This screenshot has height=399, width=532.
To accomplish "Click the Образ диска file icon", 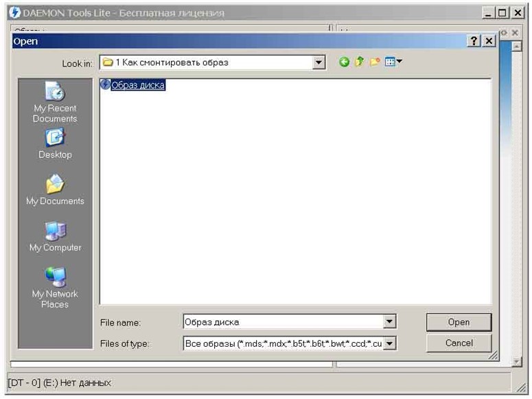I will pyautogui.click(x=106, y=84).
